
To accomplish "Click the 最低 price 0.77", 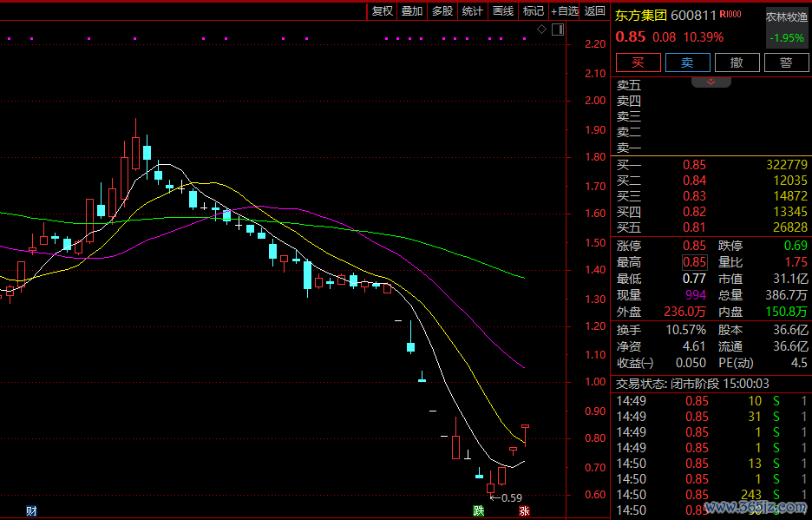I will (x=694, y=279).
